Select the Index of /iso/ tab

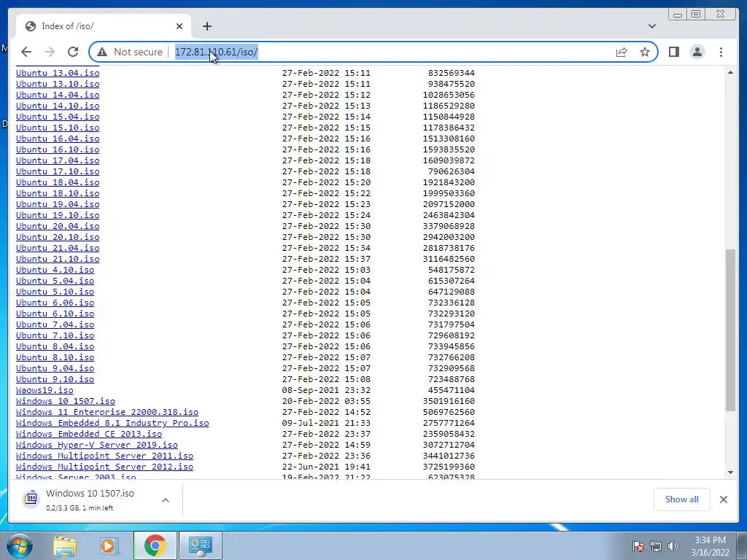click(x=104, y=26)
